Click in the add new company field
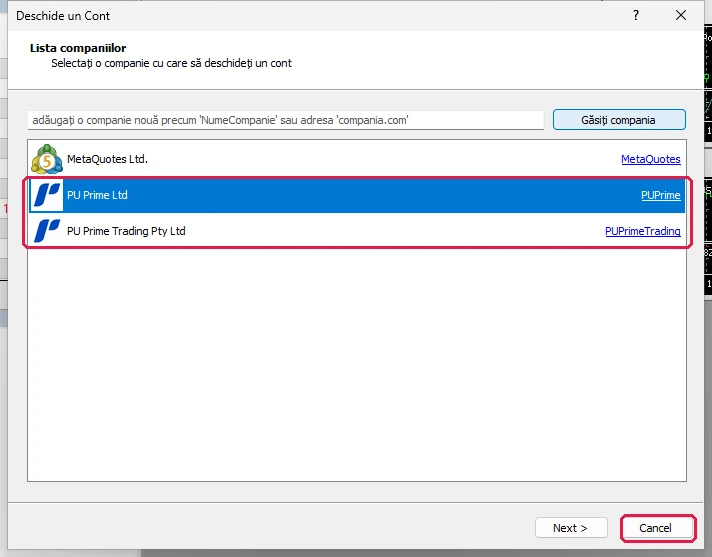Viewport: 712px width, 557px height. (286, 120)
